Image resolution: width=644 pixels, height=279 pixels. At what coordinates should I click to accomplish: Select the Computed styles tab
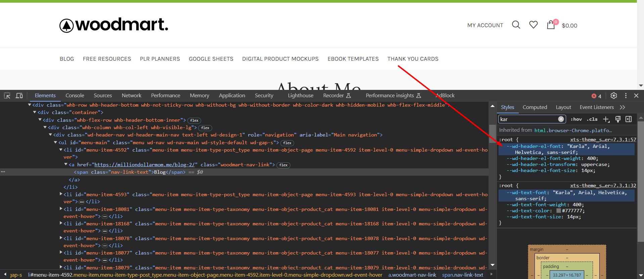coord(535,107)
